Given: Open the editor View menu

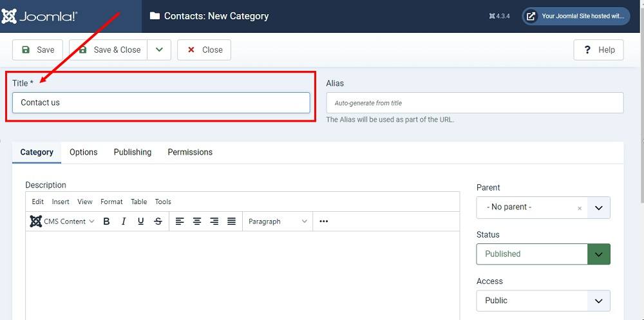Looking at the screenshot, I should [85, 202].
